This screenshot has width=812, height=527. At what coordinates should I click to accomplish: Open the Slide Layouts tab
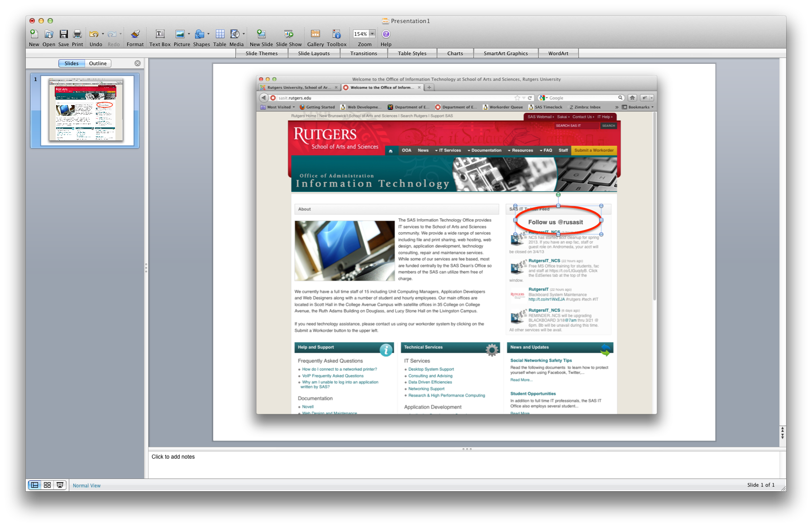click(x=314, y=53)
